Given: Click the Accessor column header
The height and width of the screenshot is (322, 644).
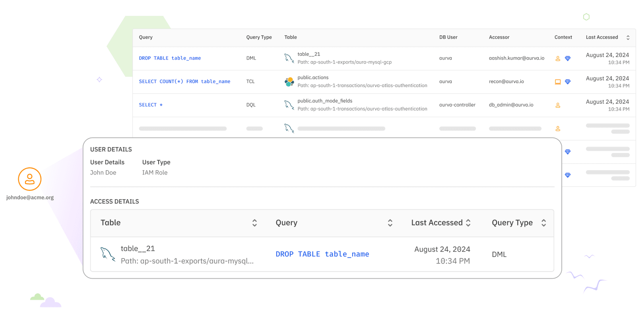Looking at the screenshot, I should [499, 37].
